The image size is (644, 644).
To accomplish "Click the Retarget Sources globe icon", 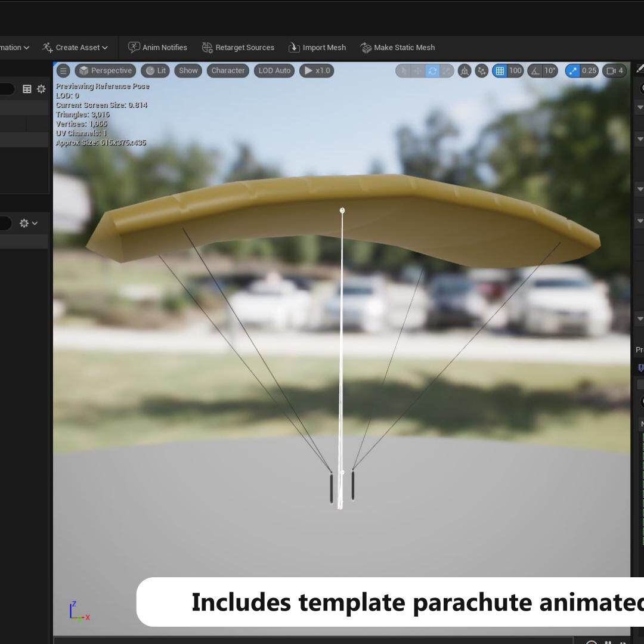I will point(208,48).
